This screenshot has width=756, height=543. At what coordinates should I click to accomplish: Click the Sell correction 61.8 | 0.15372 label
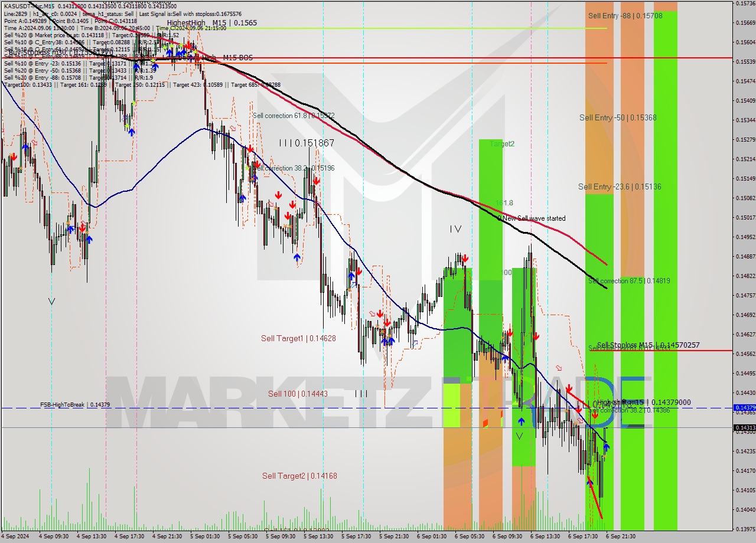294,116
